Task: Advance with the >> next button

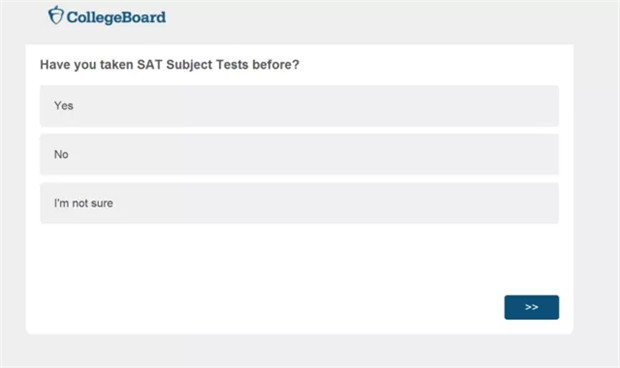Action: [x=531, y=307]
